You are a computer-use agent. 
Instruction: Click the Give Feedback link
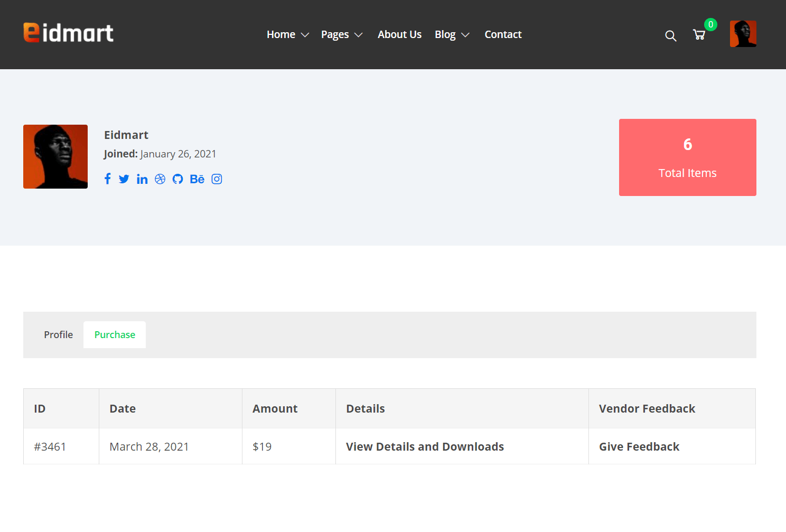click(639, 446)
